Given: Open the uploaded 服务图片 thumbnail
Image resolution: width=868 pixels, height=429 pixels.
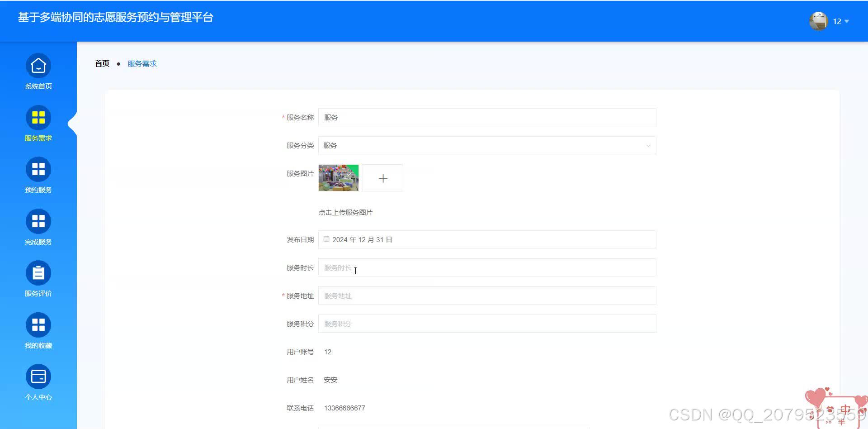Looking at the screenshot, I should tap(339, 178).
